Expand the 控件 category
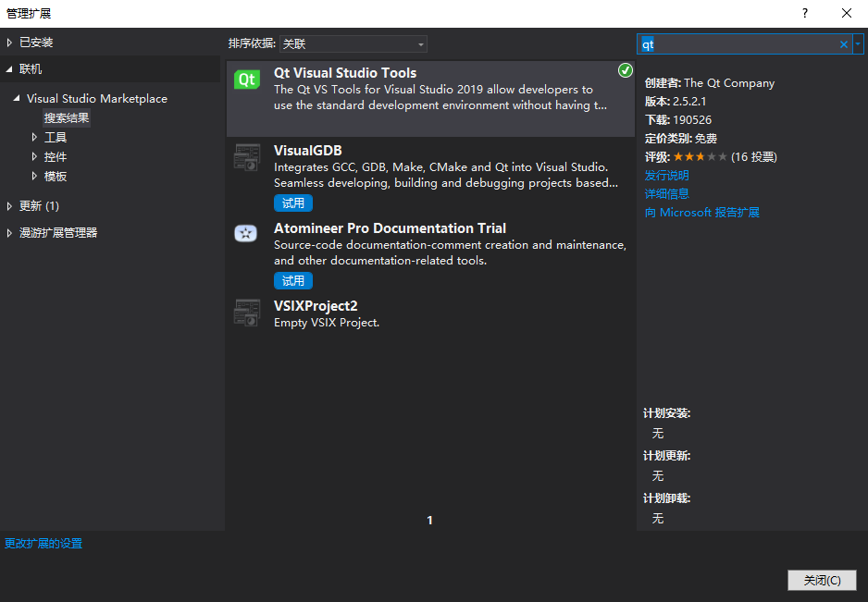The image size is (868, 602). (x=34, y=156)
